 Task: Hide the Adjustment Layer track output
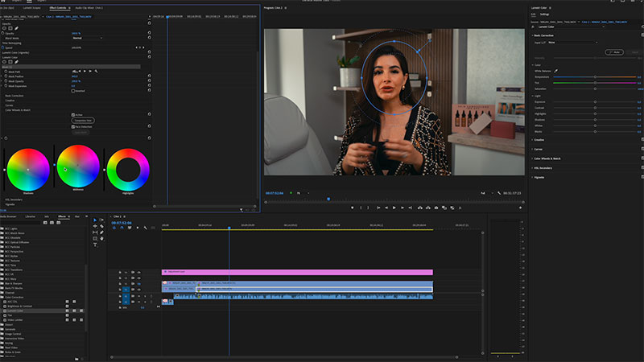138,272
